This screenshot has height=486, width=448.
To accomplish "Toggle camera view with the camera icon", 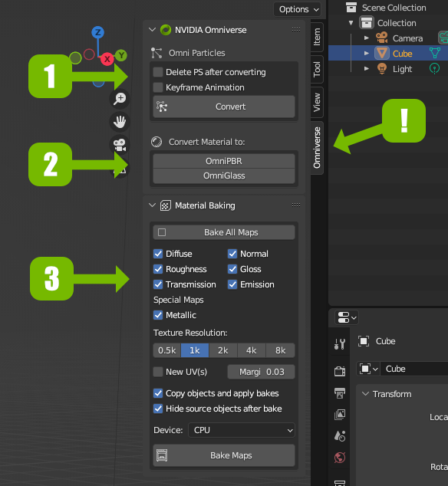I will coord(120,145).
